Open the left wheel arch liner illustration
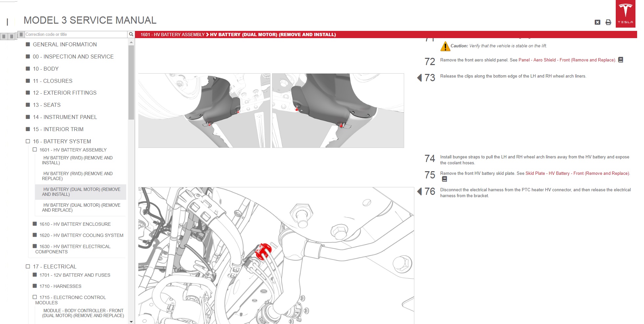The image size is (644, 324). coord(204,110)
